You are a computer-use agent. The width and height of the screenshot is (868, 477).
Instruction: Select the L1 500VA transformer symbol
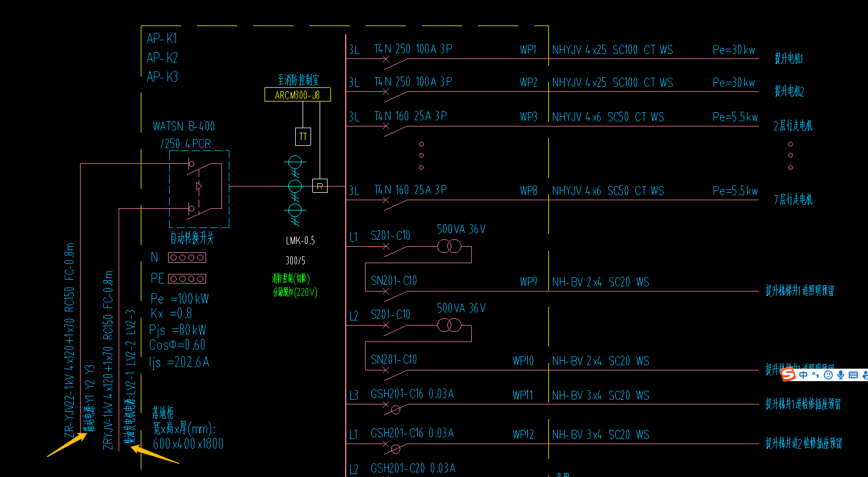click(449, 247)
